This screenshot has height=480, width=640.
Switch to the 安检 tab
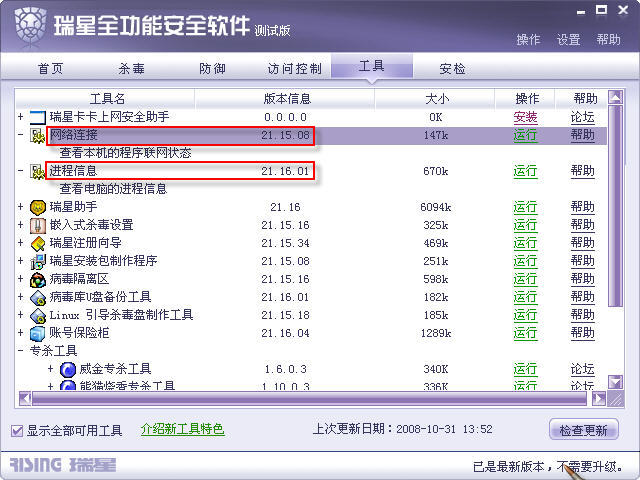pos(452,69)
